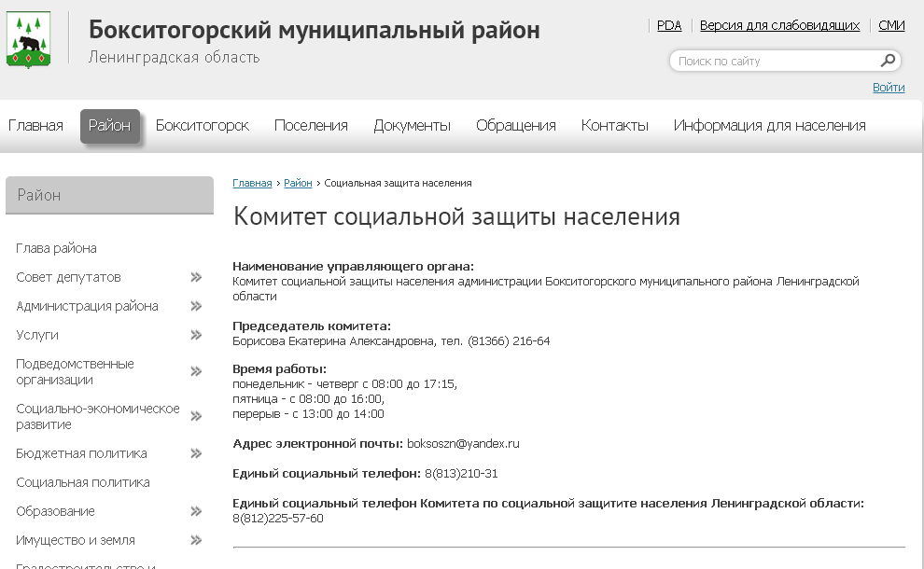Open Документы navigation item

412,126
